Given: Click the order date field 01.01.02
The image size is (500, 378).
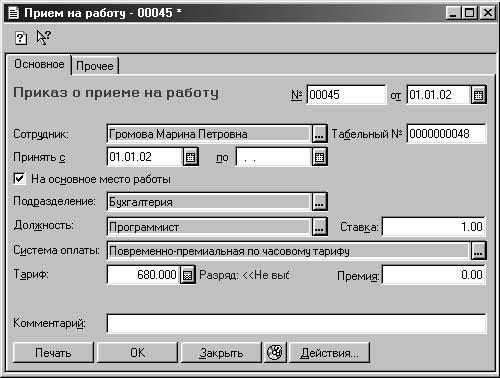Looking at the screenshot, I should pyautogui.click(x=439, y=95).
